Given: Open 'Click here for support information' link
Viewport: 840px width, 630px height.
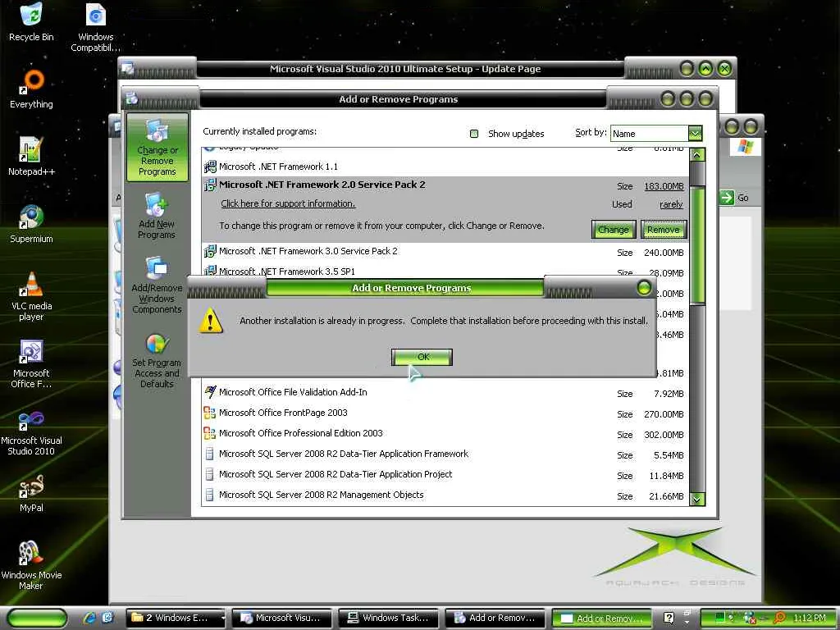Looking at the screenshot, I should 288,203.
